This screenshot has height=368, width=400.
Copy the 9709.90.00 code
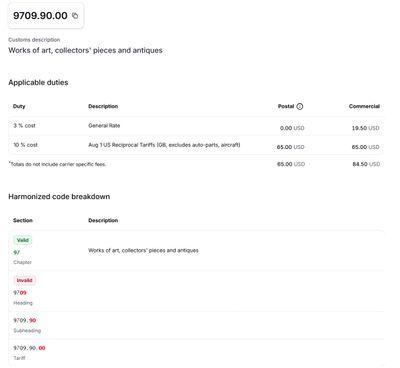point(75,15)
